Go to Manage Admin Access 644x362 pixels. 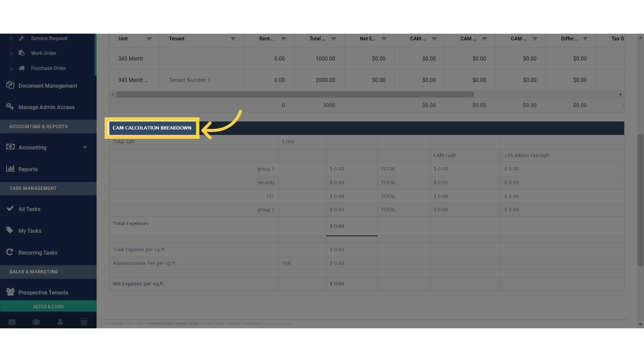tap(46, 107)
